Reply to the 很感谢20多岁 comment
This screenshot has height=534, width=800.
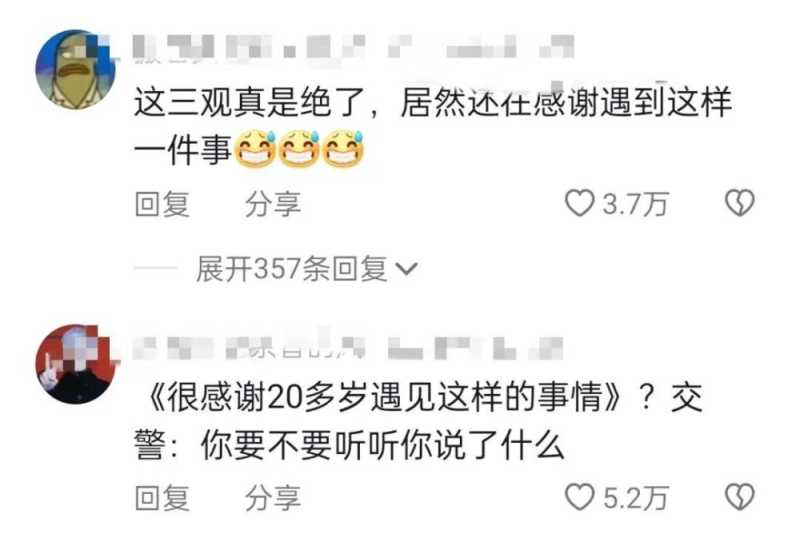[x=162, y=498]
